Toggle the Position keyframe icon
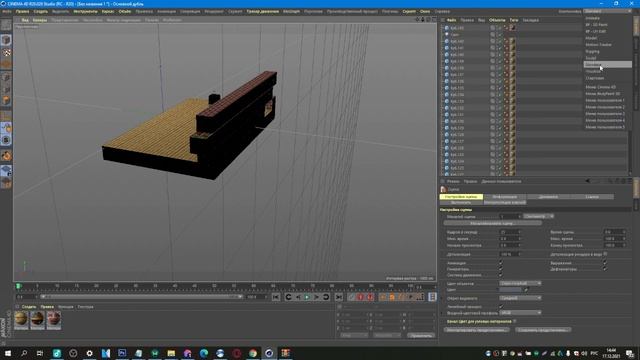 tap(383, 297)
